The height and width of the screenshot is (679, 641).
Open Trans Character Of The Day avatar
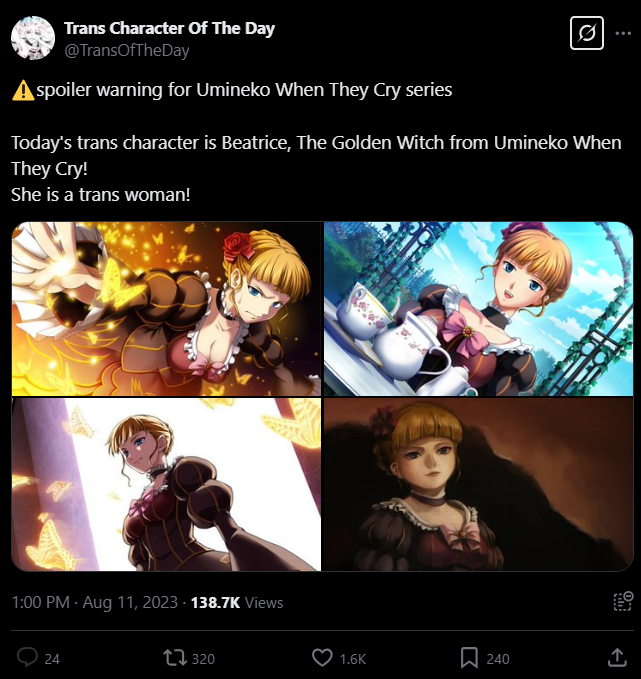point(33,38)
